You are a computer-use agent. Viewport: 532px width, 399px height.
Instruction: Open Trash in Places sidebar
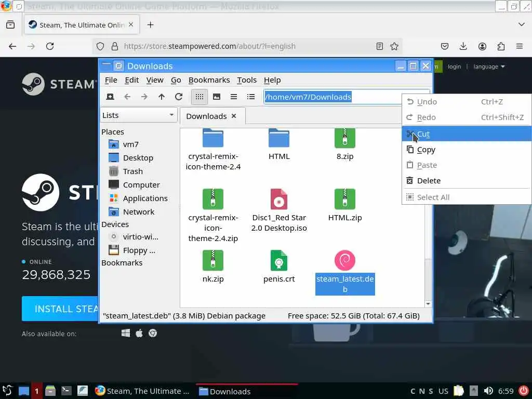[x=132, y=171]
